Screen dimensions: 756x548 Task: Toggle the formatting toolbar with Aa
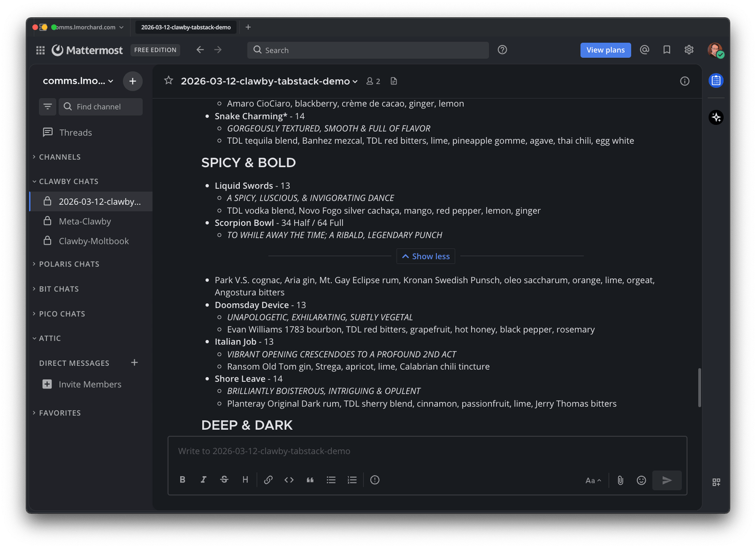pos(593,480)
